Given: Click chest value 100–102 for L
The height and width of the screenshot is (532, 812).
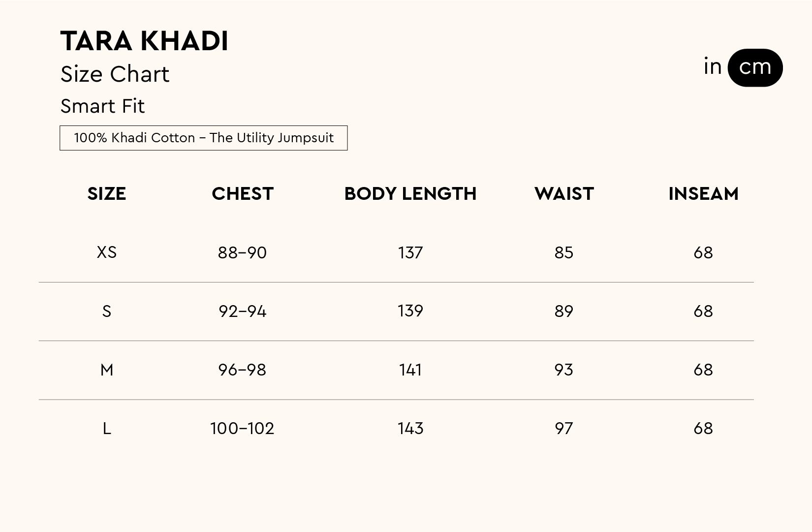Looking at the screenshot, I should point(242,429).
